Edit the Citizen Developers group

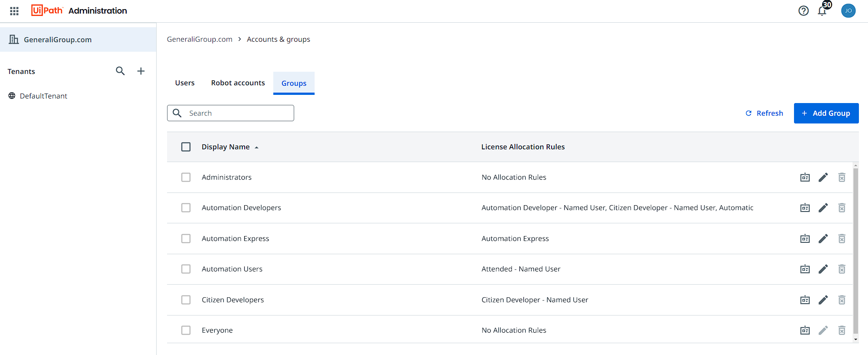click(x=823, y=300)
